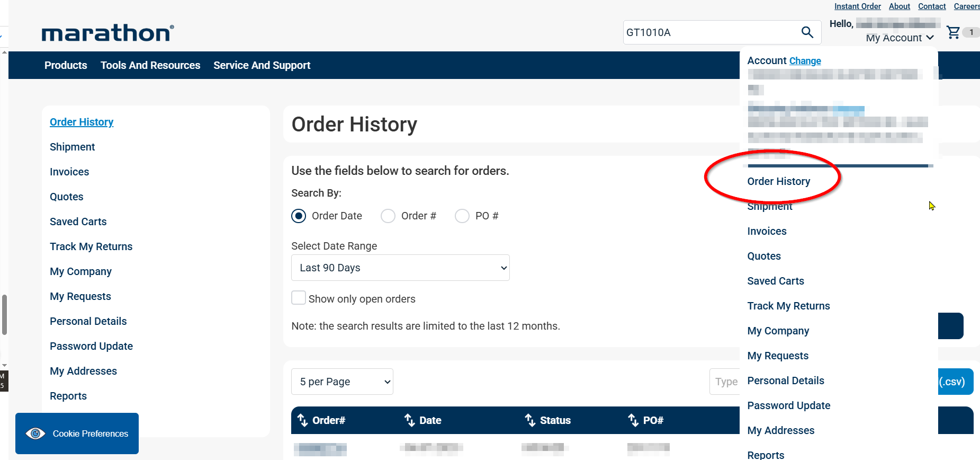Image resolution: width=980 pixels, height=460 pixels.
Task: Open the shopping cart icon
Action: click(953, 32)
